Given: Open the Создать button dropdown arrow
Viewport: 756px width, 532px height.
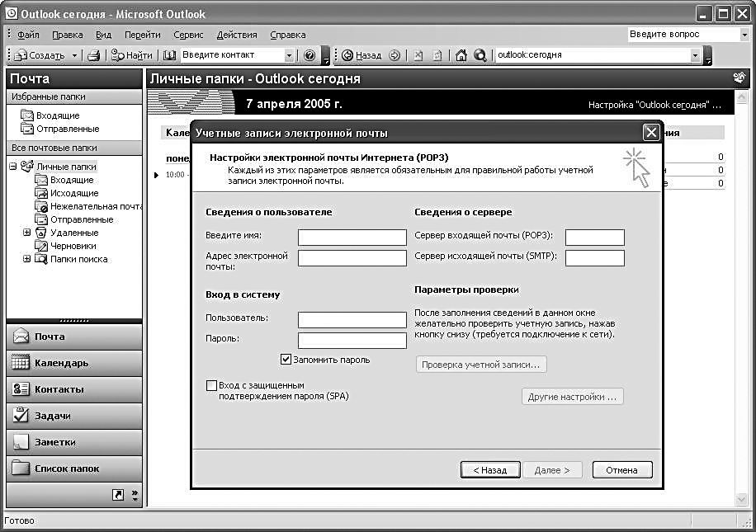Looking at the screenshot, I should (74, 55).
